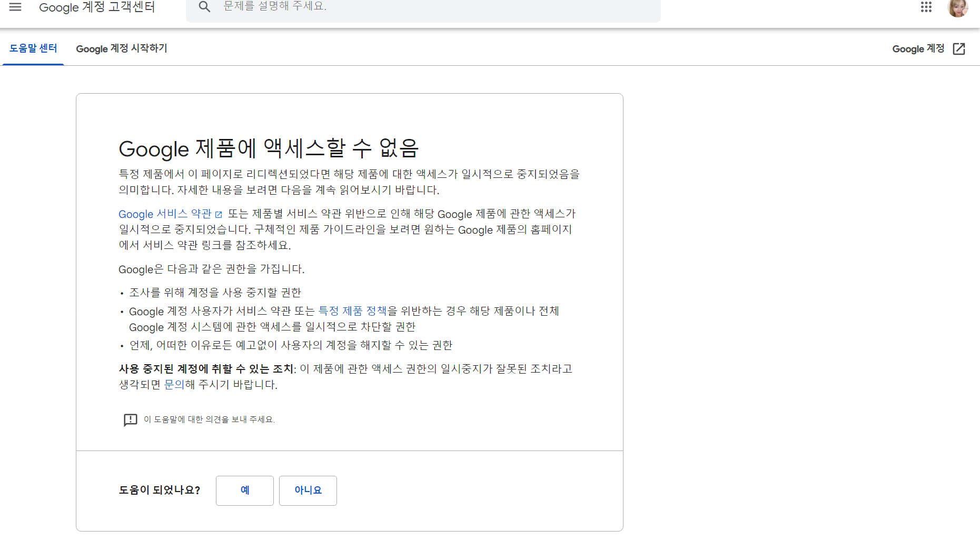Click the bullet starting with 언제, 어떠한 이유로든
The height and width of the screenshot is (551, 980).
(x=291, y=345)
